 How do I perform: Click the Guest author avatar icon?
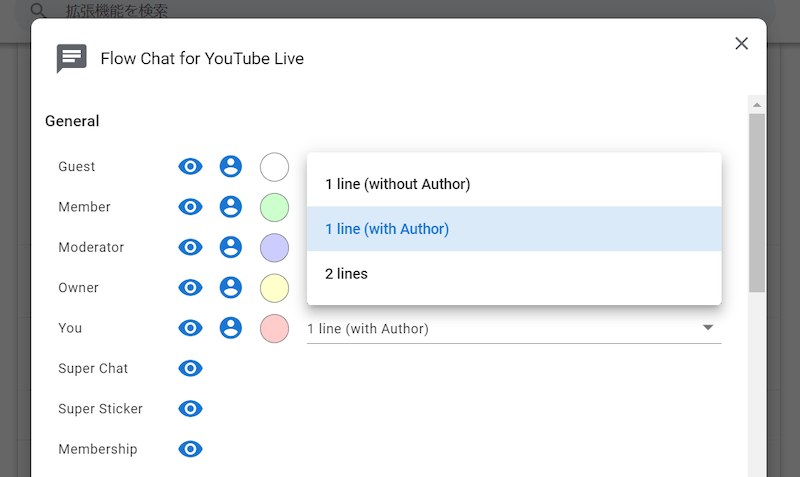click(x=231, y=167)
